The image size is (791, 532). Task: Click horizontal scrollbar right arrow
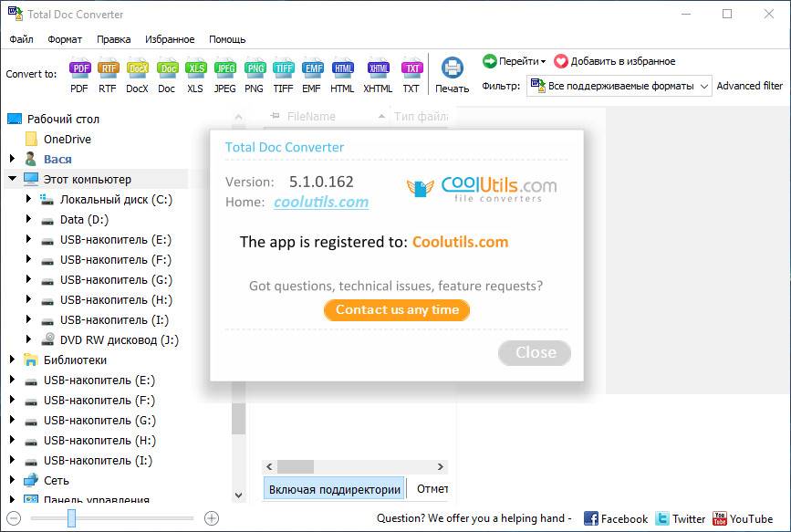click(x=441, y=466)
